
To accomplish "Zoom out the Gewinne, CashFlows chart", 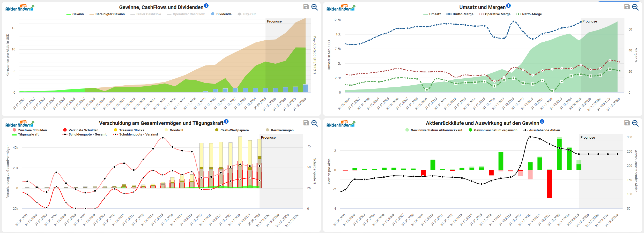I will [314, 7].
